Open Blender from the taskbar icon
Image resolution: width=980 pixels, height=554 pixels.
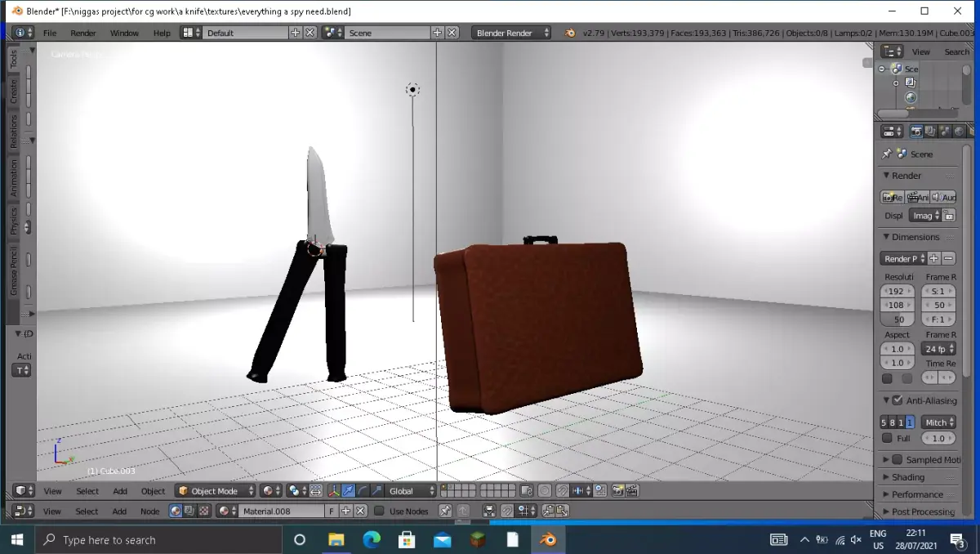point(547,539)
